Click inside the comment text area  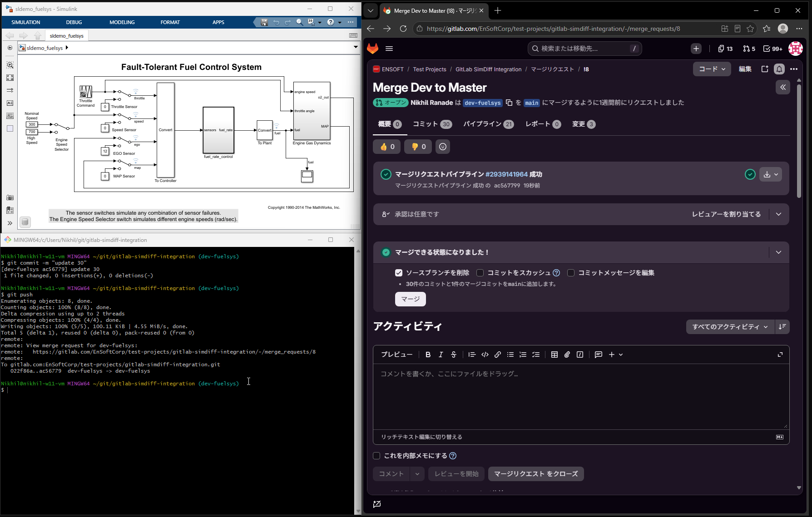tap(581, 396)
